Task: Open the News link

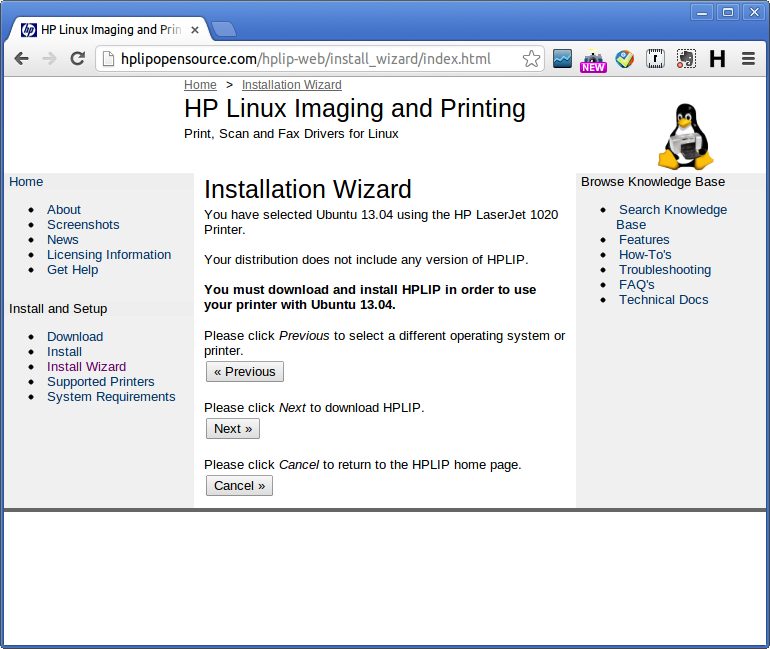Action: point(62,240)
